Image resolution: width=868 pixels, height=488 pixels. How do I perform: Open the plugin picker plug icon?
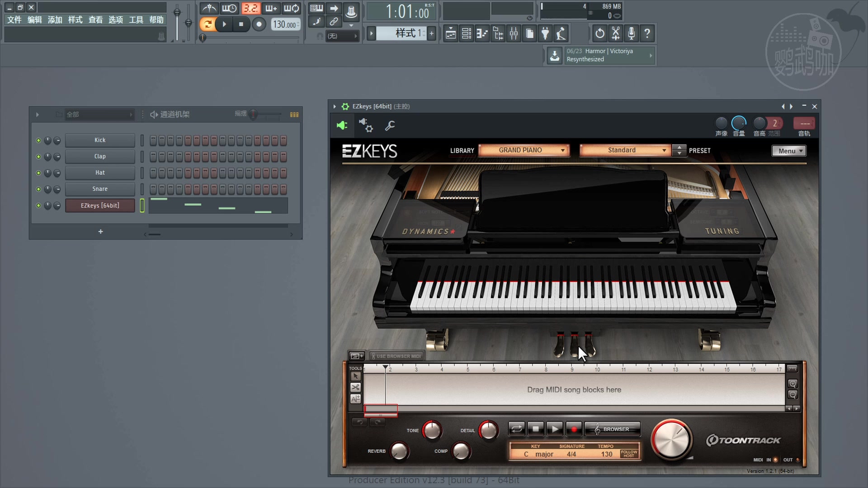pyautogui.click(x=545, y=33)
